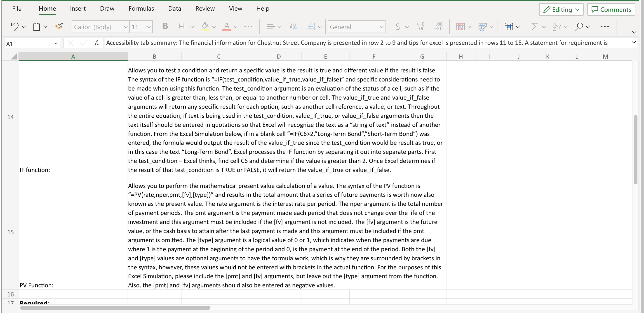644x313 pixels.
Task: Open the Font Size dropdown
Action: pyautogui.click(x=149, y=26)
